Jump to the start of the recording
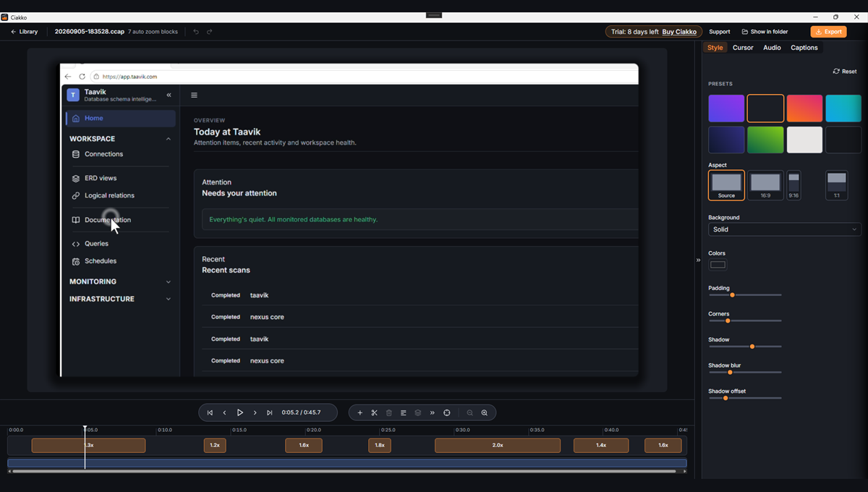Screen dimensions: 868x492 pos(210,412)
